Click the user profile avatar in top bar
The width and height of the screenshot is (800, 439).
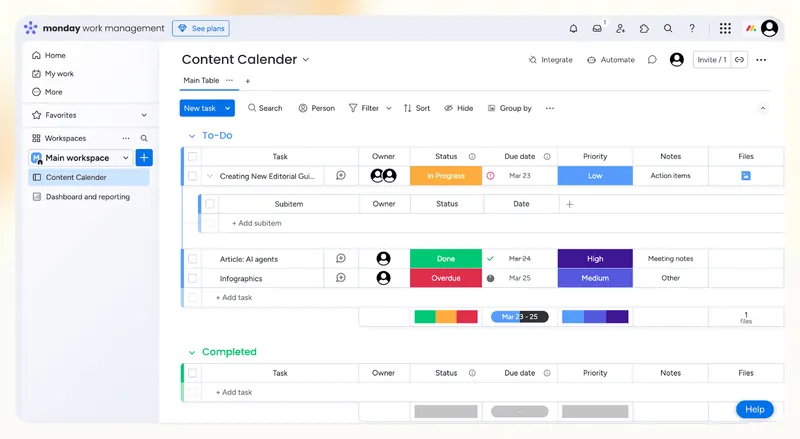pyautogui.click(x=769, y=29)
